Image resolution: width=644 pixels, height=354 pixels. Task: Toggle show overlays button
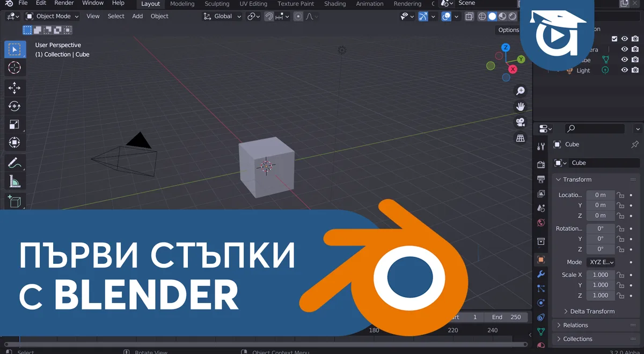tap(446, 17)
